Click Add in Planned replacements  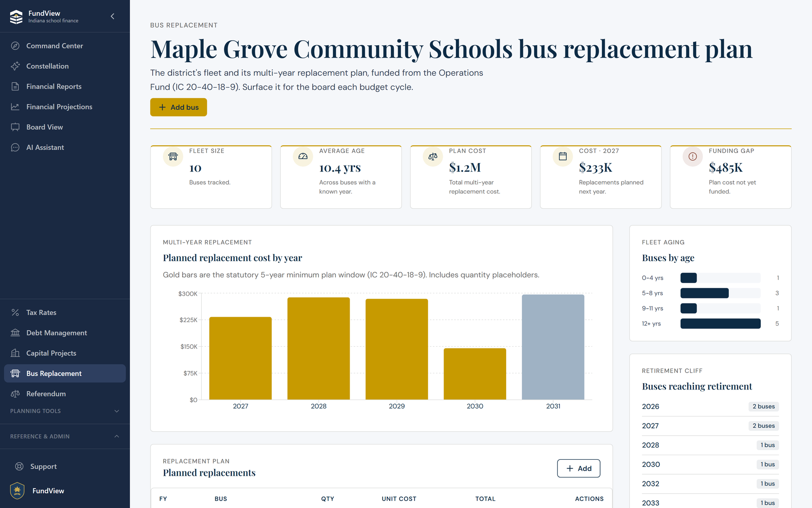(x=579, y=468)
